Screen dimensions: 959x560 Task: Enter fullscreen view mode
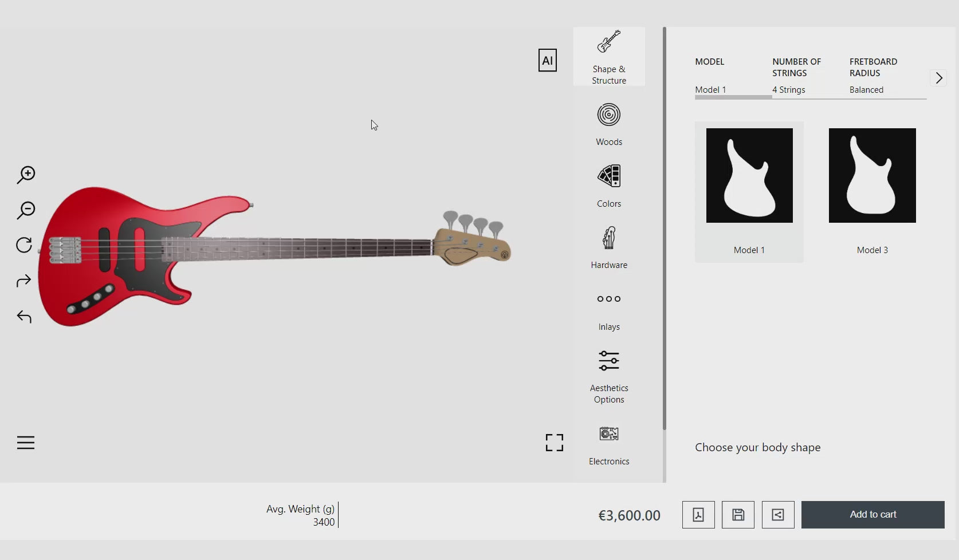554,443
